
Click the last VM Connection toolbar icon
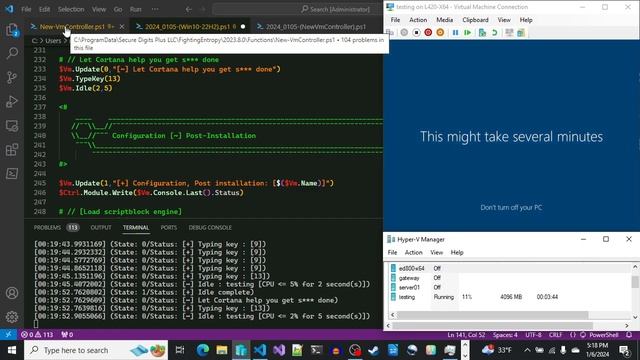click(x=521, y=33)
